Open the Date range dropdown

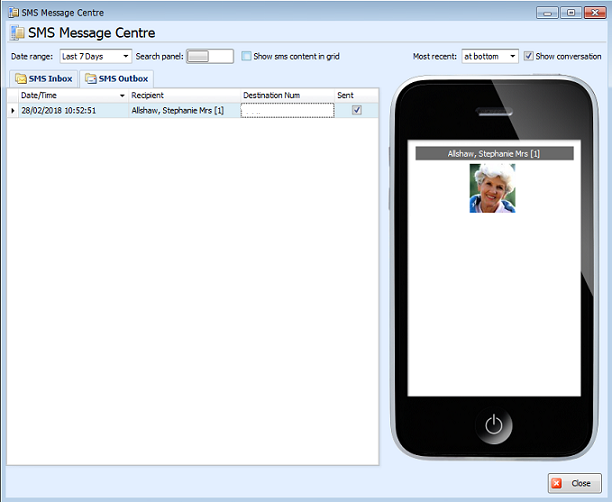[x=125, y=57]
